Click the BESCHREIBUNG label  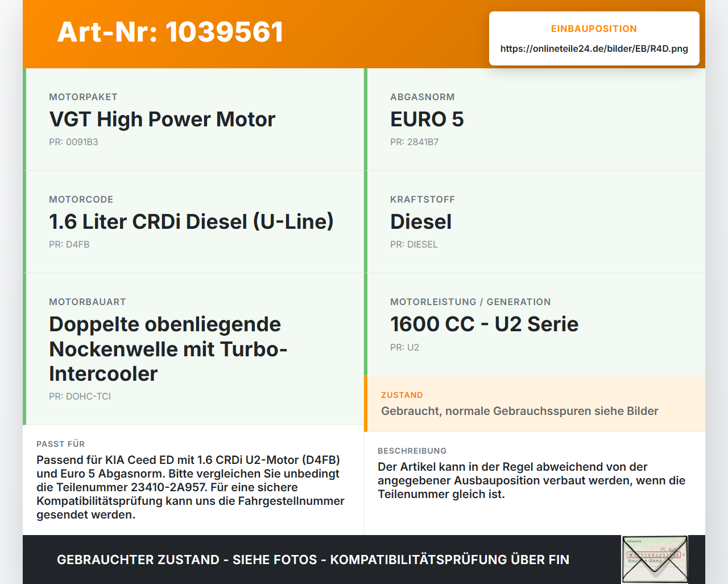click(412, 451)
